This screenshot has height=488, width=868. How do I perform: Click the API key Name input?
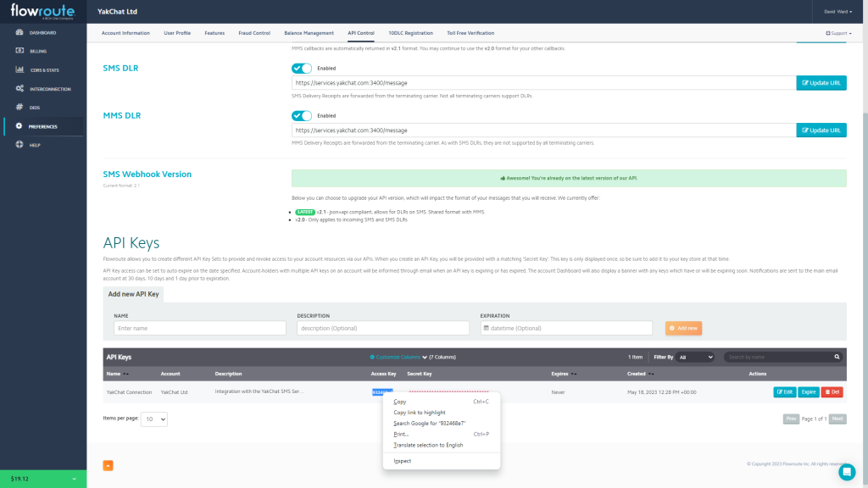[200, 328]
